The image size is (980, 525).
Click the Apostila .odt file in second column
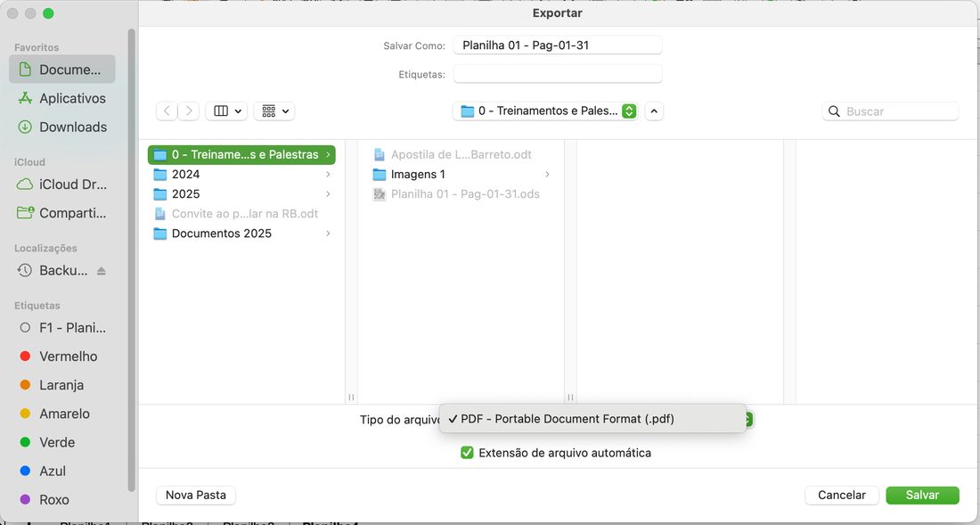tap(461, 154)
